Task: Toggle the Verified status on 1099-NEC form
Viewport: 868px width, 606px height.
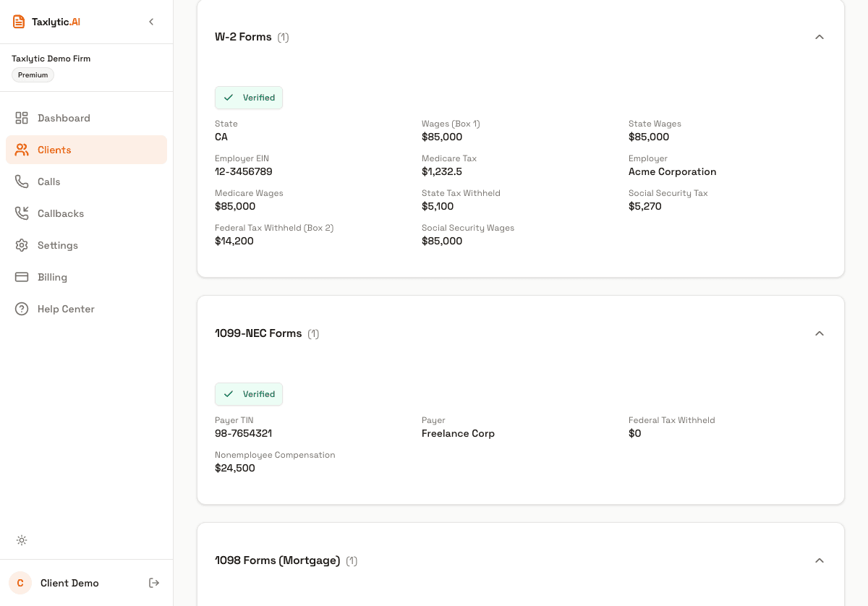Action: point(249,394)
